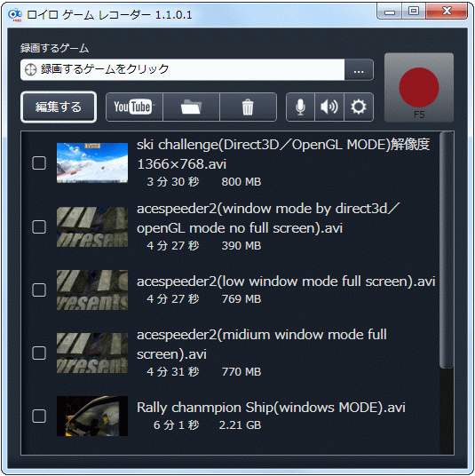This screenshot has height=476, width=475.
Task: Check the acespeeder2 midium window mode checkbox
Action: pyautogui.click(x=39, y=353)
